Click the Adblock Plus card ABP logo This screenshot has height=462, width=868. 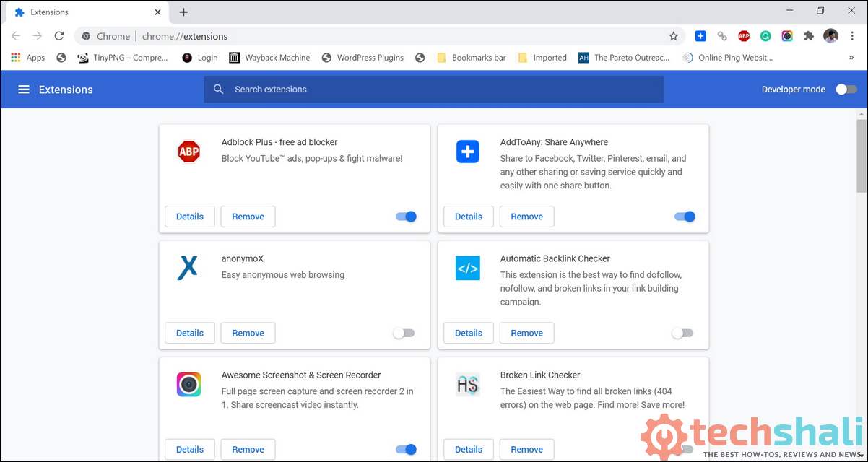[x=188, y=152]
